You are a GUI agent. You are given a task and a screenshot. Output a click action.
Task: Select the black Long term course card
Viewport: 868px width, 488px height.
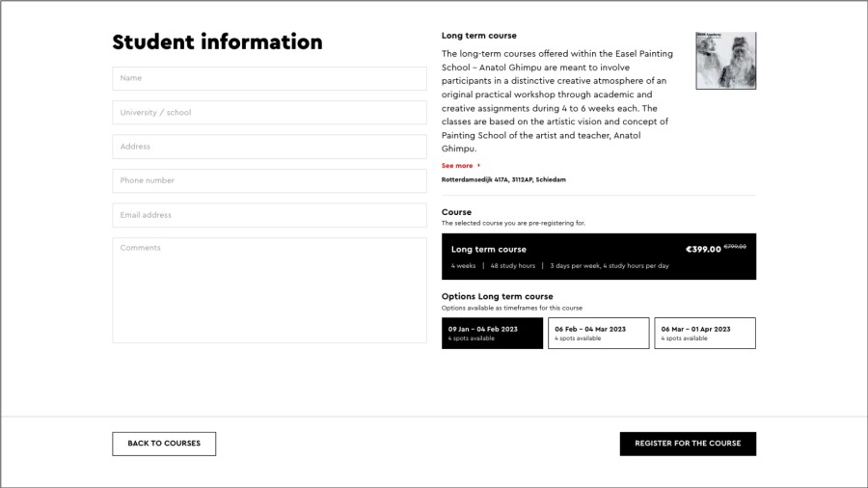[x=598, y=257]
